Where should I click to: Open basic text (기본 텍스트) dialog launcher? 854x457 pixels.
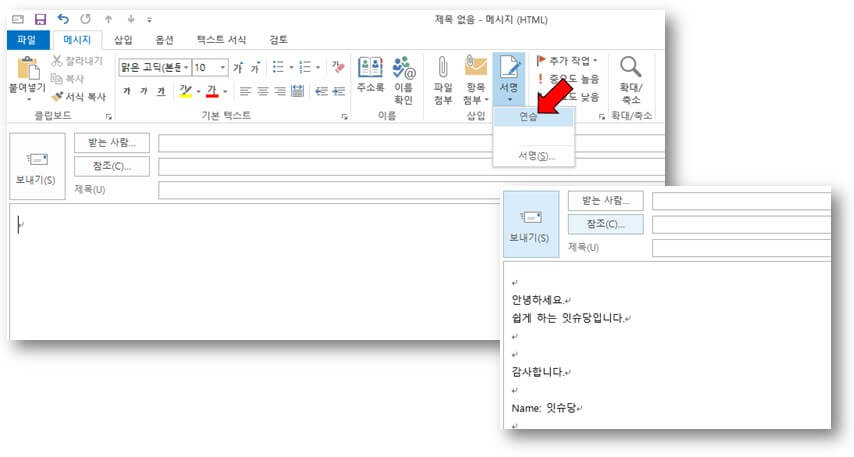344,117
